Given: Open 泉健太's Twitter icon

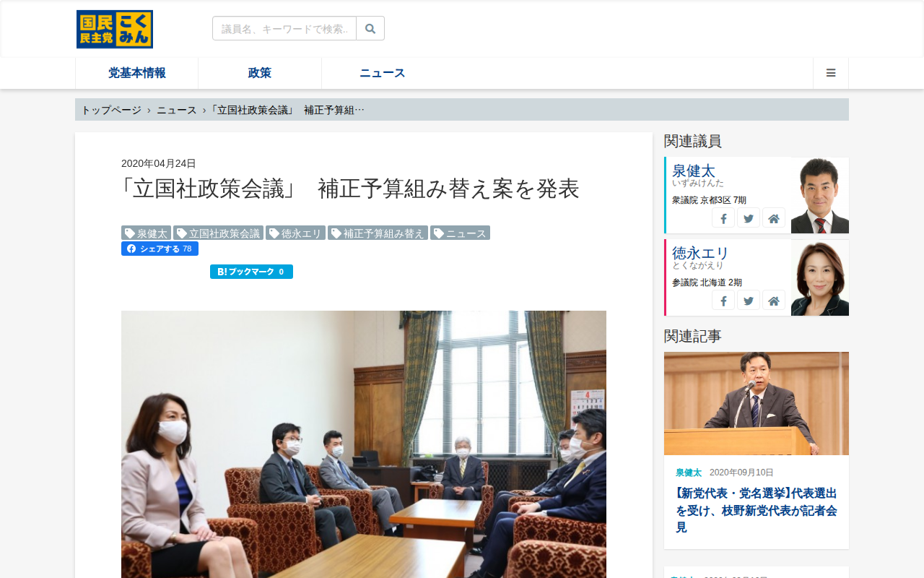Looking at the screenshot, I should 749,218.
